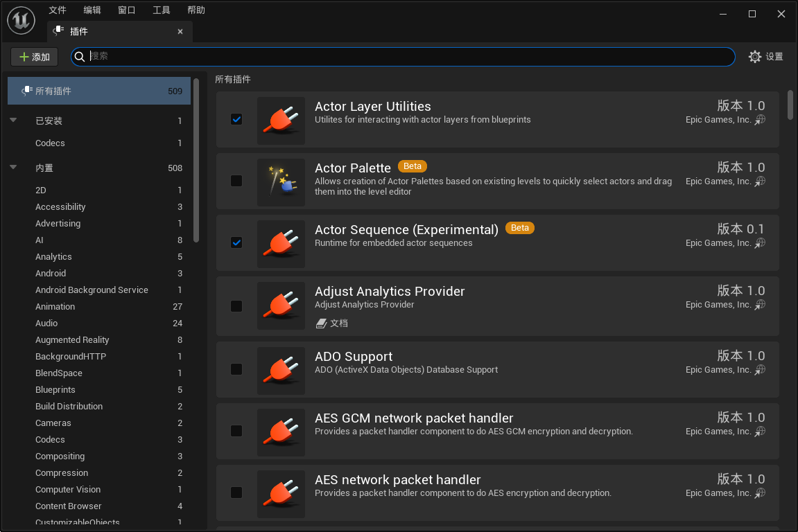Enable Adjust Analytics Provider checkbox

236,306
